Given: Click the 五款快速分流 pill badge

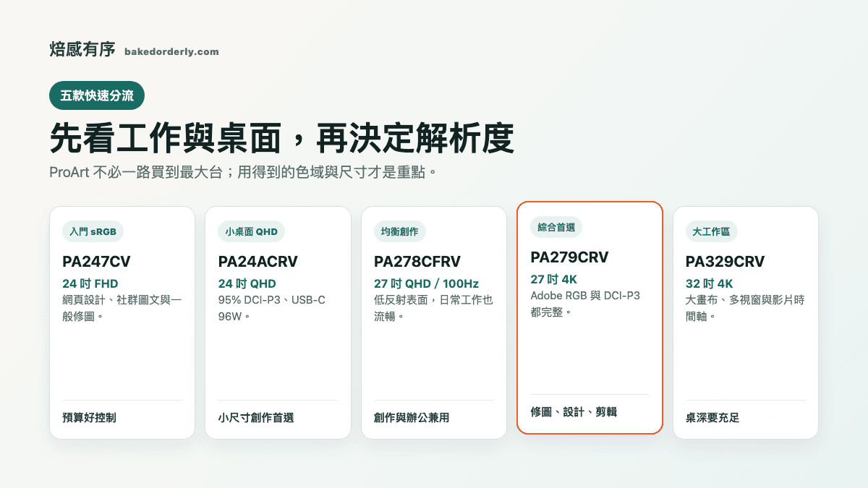Looking at the screenshot, I should (x=97, y=96).
